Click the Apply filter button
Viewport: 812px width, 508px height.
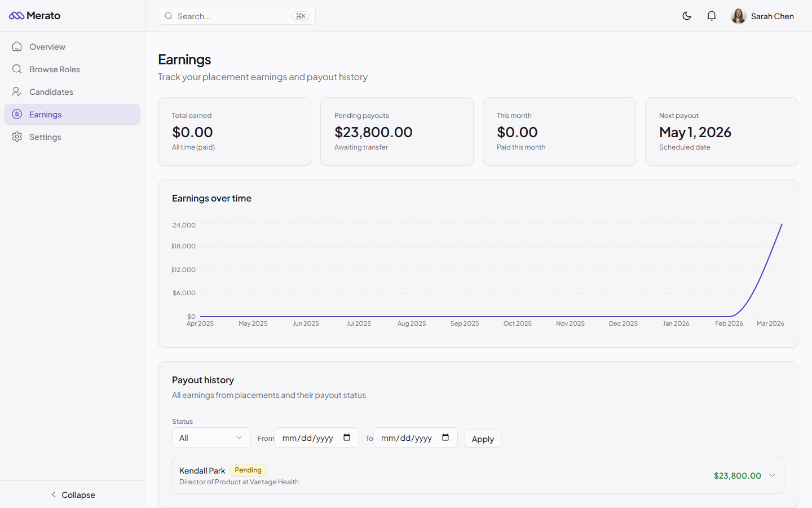click(x=483, y=439)
